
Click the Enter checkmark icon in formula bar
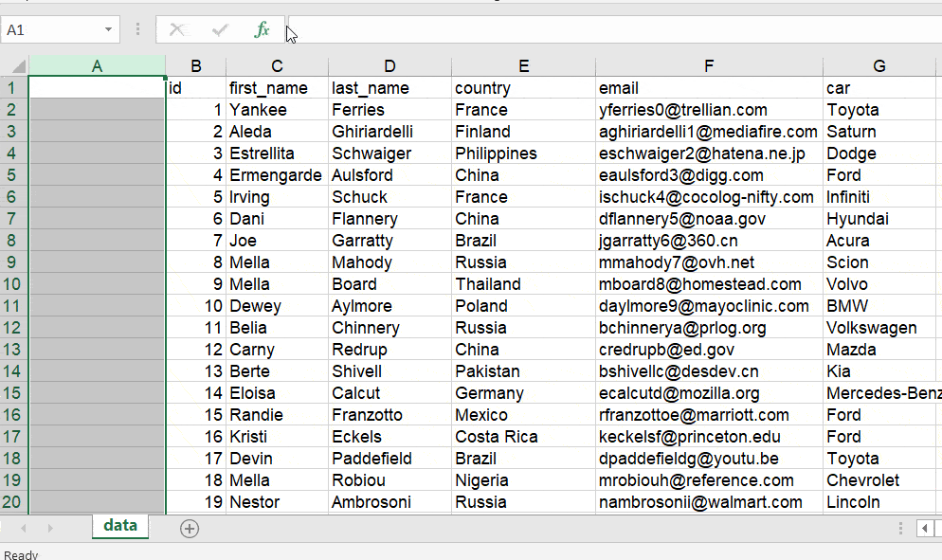click(220, 29)
